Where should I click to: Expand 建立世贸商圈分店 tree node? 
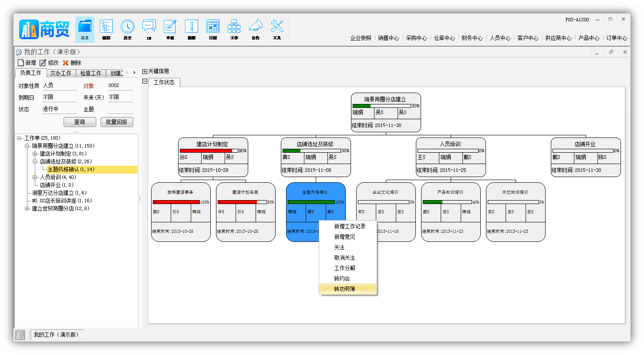tap(27, 208)
